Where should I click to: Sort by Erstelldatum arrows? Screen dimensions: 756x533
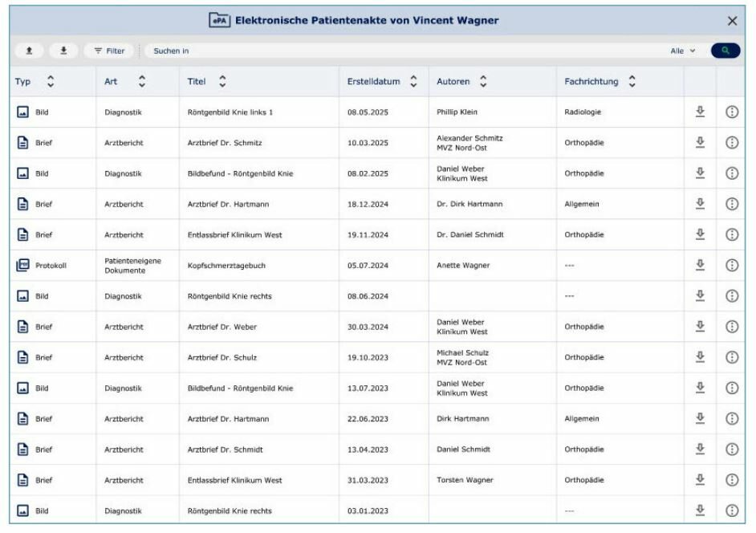tap(413, 82)
